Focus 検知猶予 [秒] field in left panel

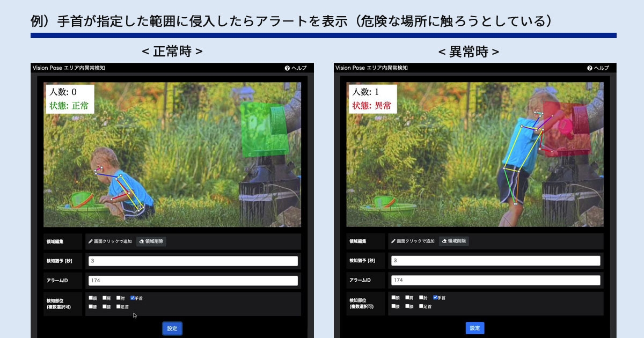pos(192,261)
